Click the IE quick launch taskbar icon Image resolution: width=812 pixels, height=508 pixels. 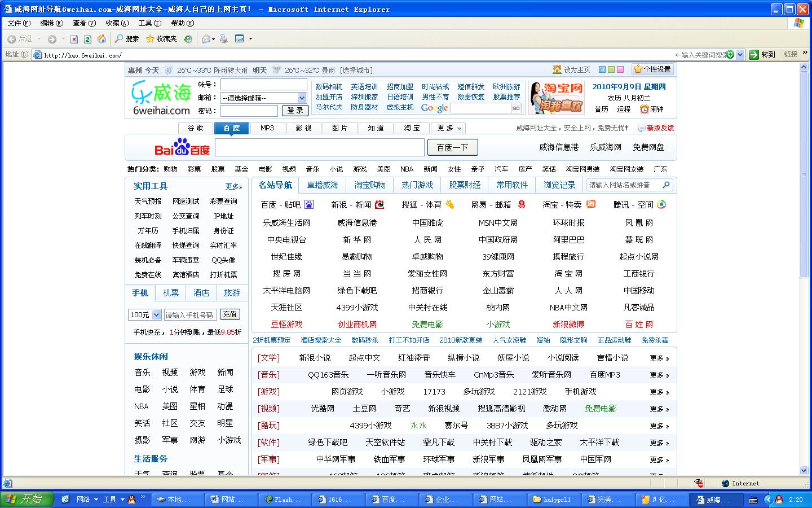pos(65,500)
